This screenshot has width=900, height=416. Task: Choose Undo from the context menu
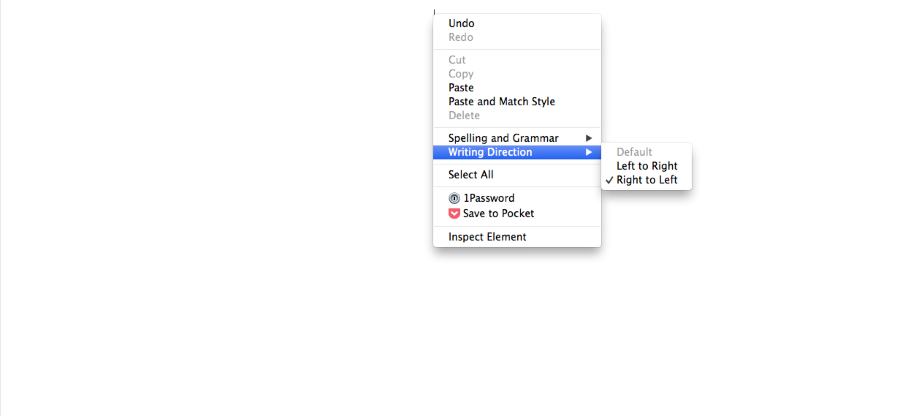click(461, 23)
